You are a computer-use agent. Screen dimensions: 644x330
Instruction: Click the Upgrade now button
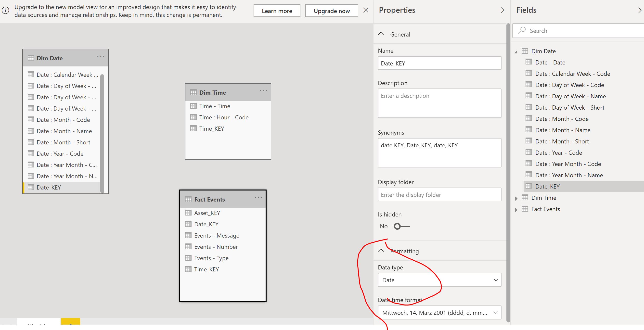tap(332, 11)
